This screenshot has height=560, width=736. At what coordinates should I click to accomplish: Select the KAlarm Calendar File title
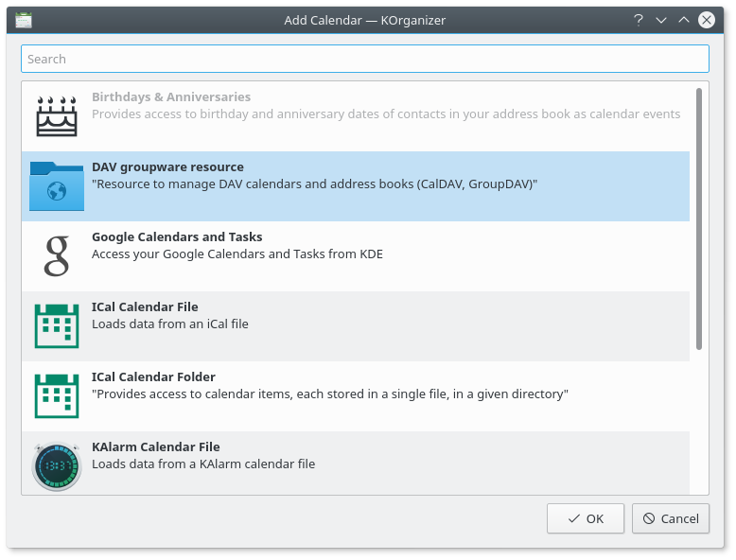tap(155, 447)
